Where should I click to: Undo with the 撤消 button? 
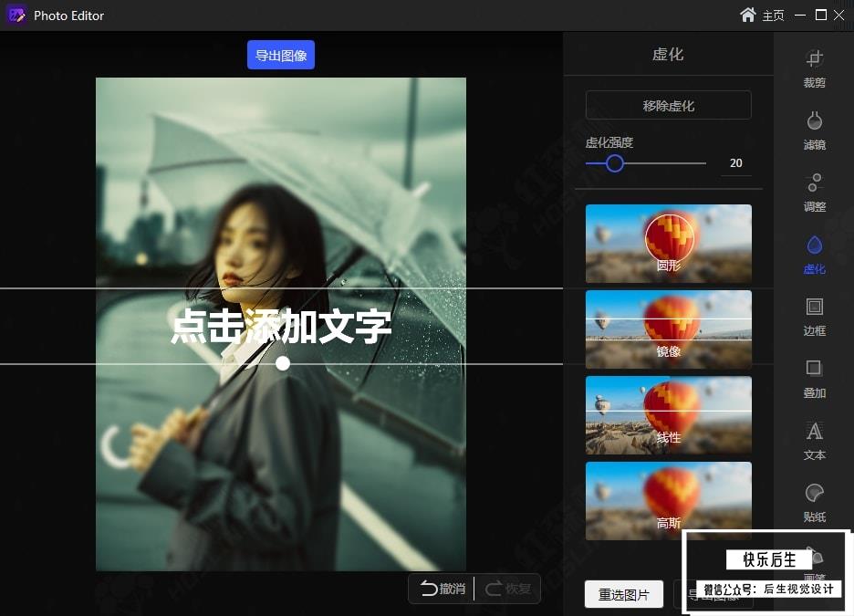pos(443,589)
